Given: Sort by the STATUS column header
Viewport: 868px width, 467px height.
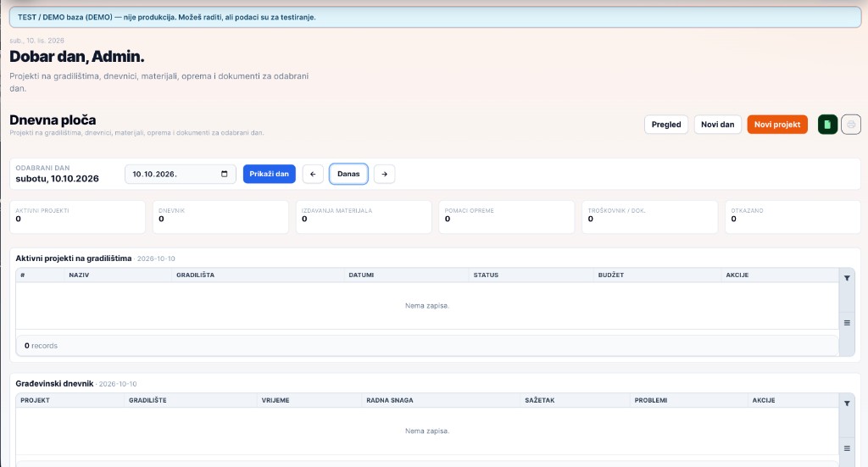Looking at the screenshot, I should point(486,275).
